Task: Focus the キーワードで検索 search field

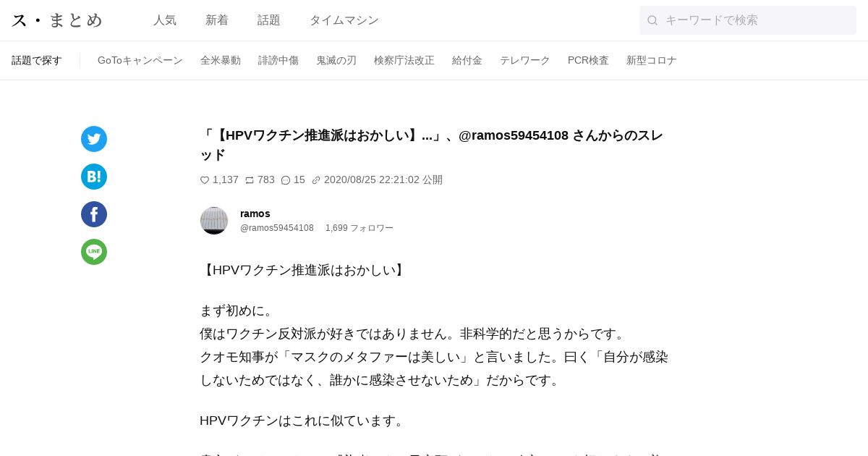Action: [x=748, y=20]
